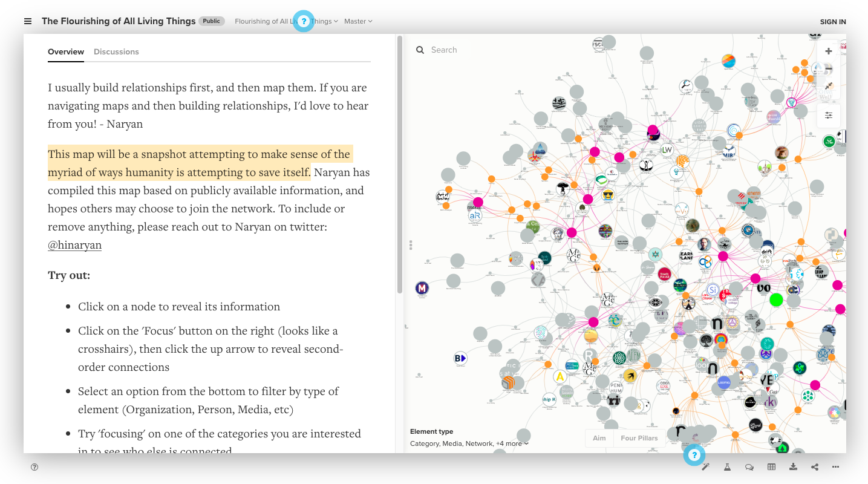Open the @hinaryan twitter link
This screenshot has height=484, width=868.
(74, 245)
